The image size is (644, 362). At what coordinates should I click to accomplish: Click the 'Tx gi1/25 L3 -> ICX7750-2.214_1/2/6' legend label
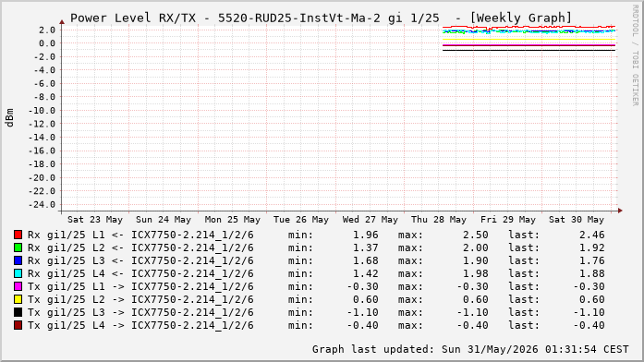140,313
